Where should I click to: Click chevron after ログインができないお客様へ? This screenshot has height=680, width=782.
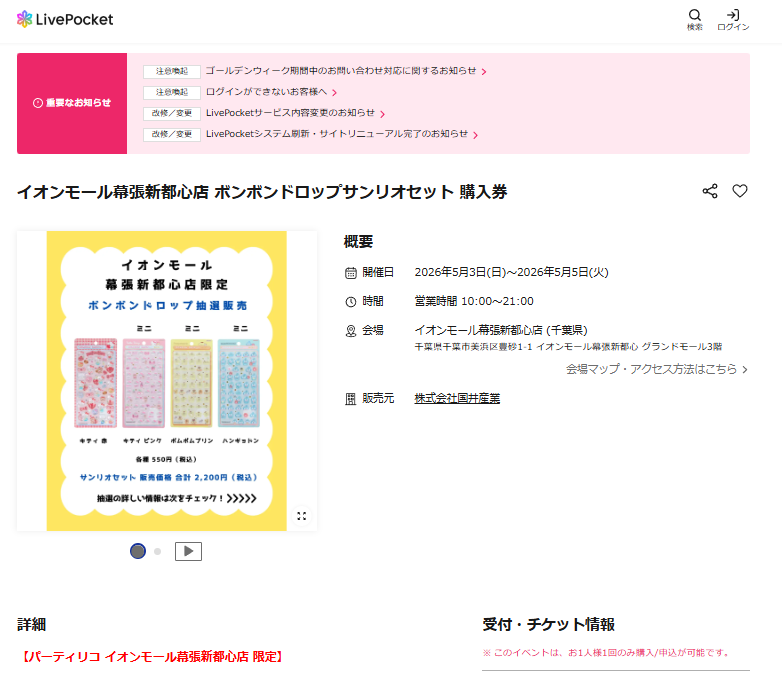click(335, 93)
